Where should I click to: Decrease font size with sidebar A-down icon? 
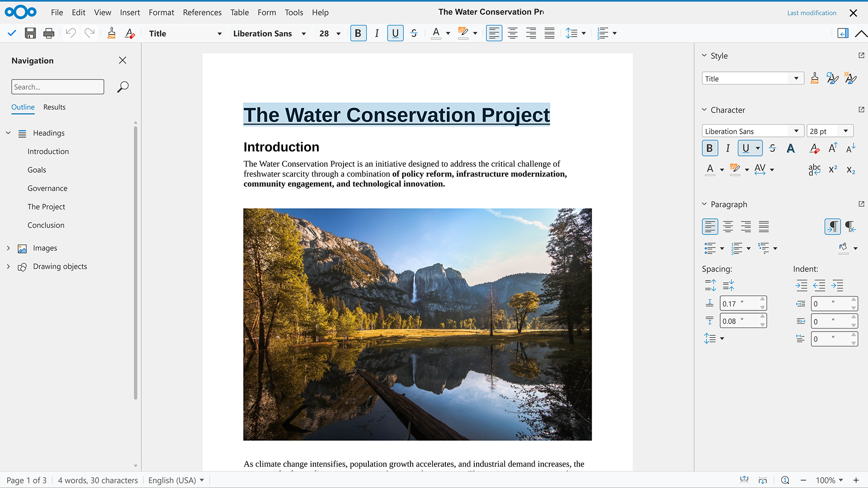click(x=850, y=148)
